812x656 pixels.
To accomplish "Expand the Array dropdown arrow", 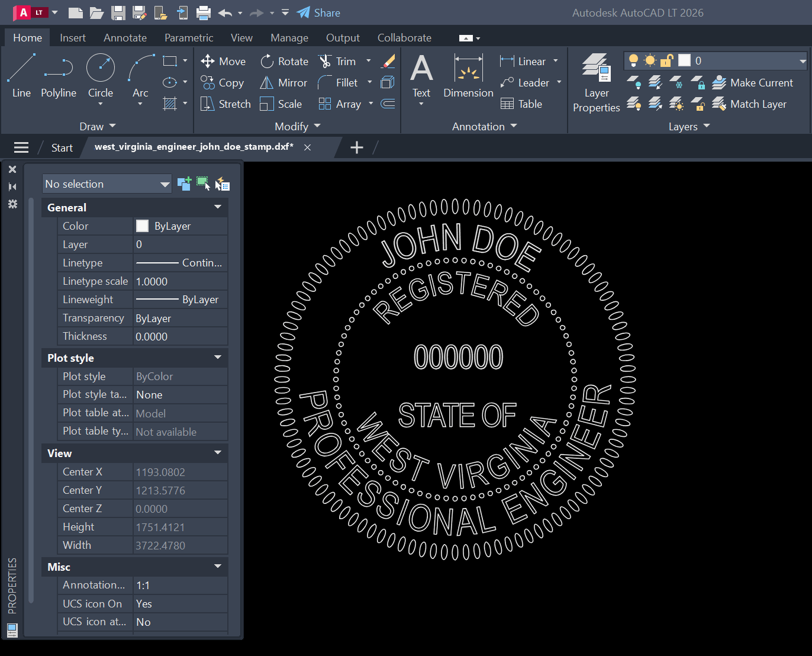I will point(371,104).
